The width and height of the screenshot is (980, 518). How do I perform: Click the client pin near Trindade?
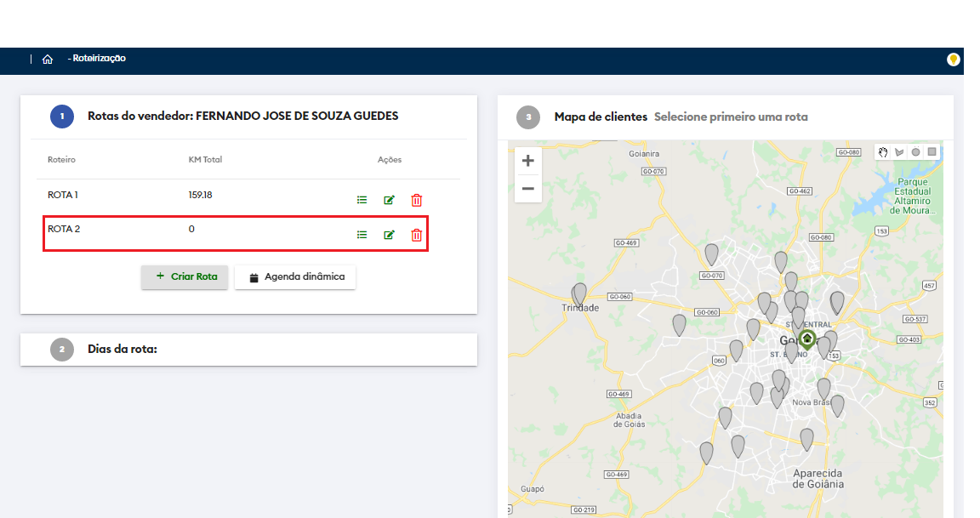[580, 293]
